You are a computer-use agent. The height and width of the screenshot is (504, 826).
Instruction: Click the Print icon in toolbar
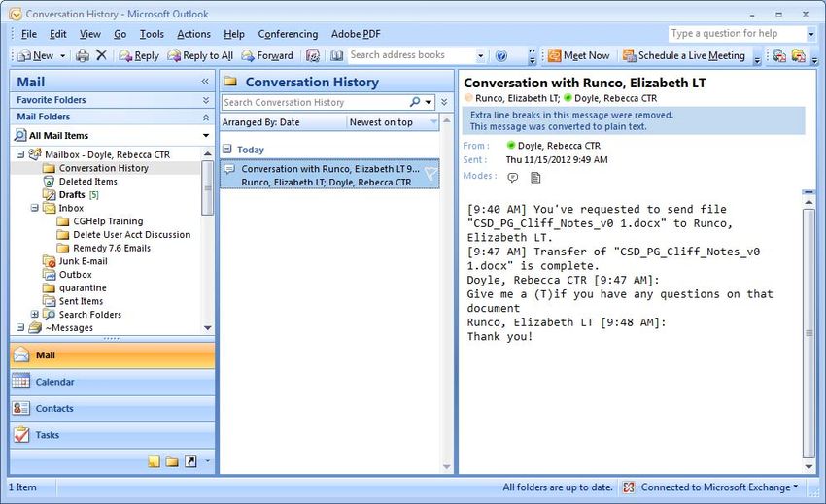pyautogui.click(x=83, y=55)
